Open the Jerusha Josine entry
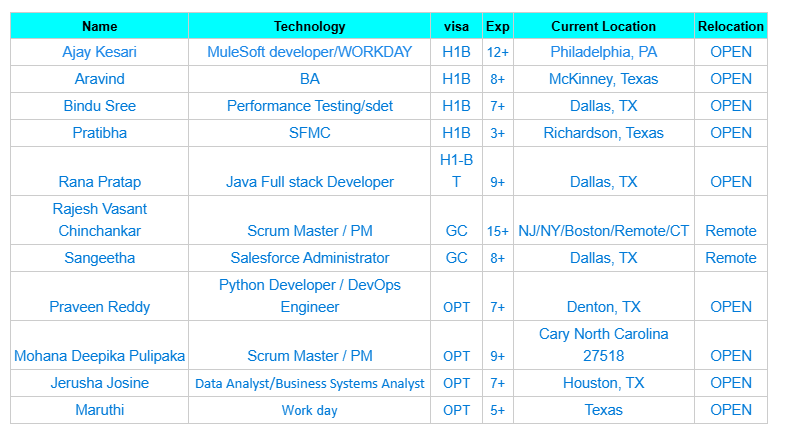 click(x=99, y=383)
